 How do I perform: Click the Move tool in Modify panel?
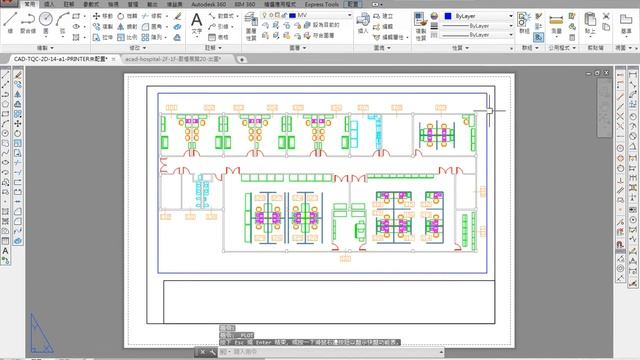coord(102,16)
